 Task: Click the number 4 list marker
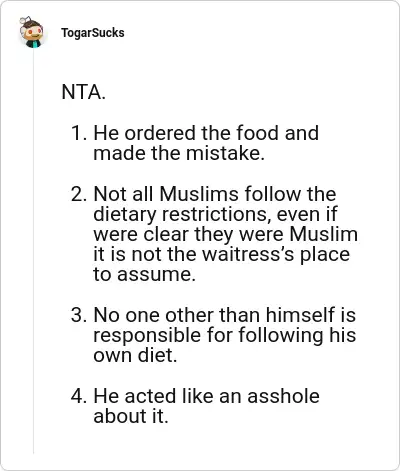coord(79,396)
